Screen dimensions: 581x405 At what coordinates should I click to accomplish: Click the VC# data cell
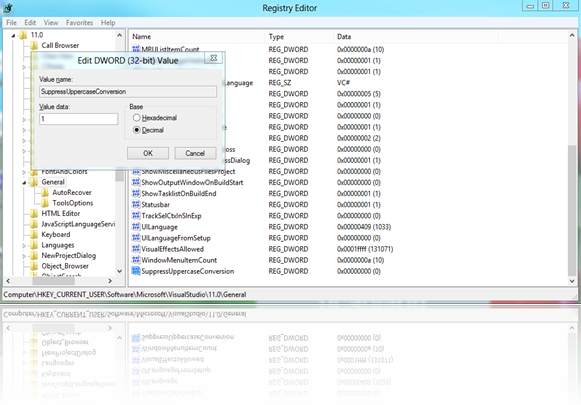click(x=343, y=83)
